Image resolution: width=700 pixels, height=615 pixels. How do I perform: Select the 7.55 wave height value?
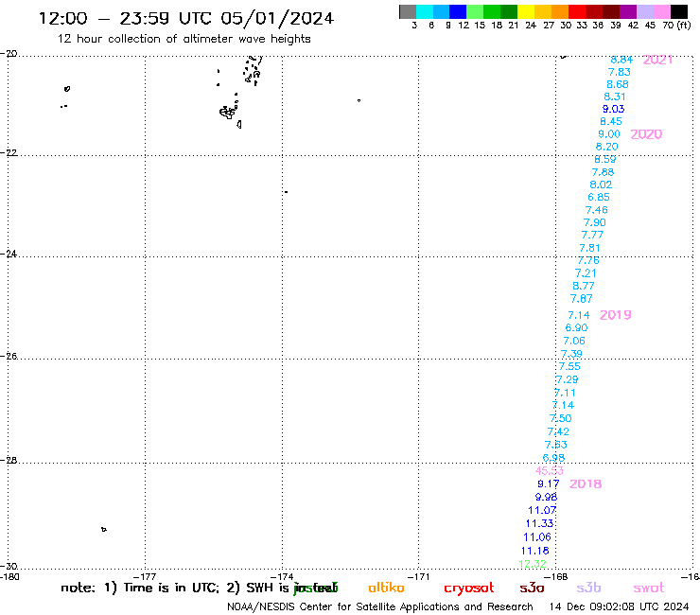[569, 367]
